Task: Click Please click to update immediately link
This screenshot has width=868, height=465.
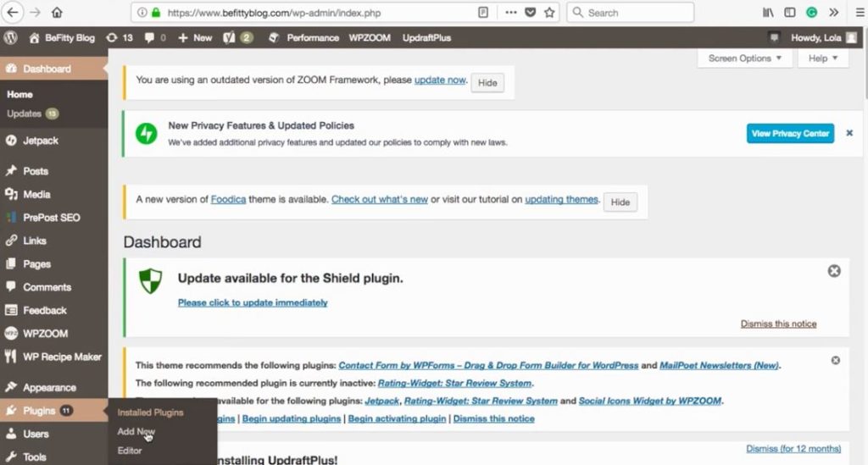Action: [253, 302]
